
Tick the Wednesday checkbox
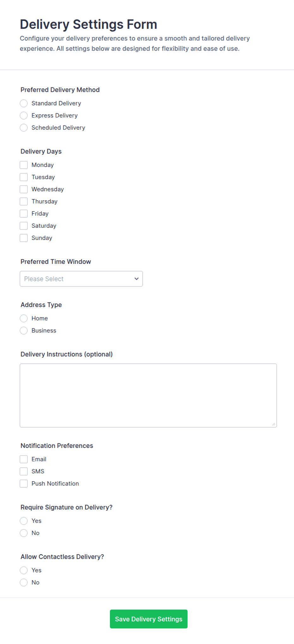[24, 189]
